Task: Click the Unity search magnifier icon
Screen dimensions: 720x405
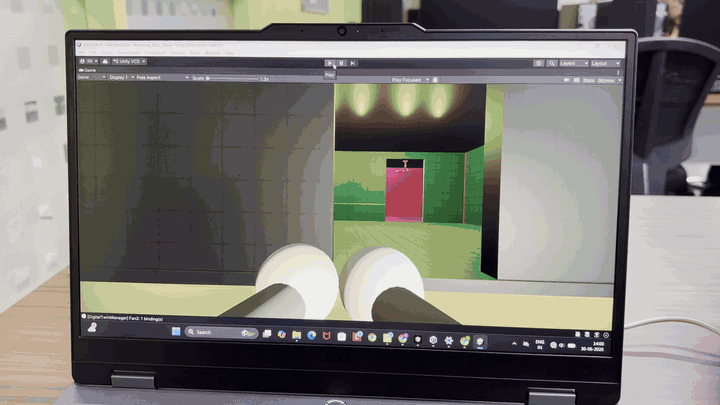Action: [x=552, y=63]
